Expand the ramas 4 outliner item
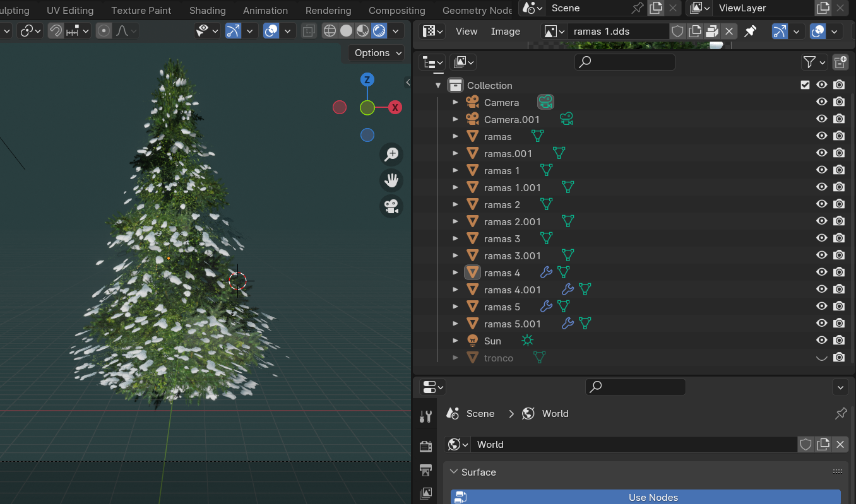Screen dimensions: 856x504 (x=455, y=273)
